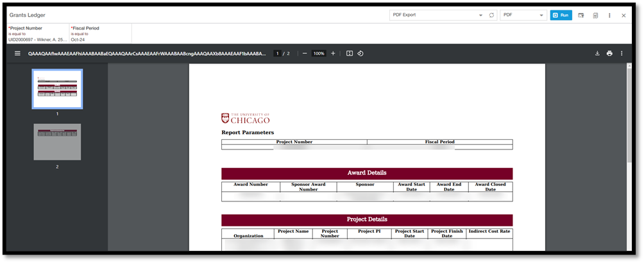Image resolution: width=644 pixels, height=263 pixels.
Task: Refresh the PDF Export view list
Action: (x=492, y=15)
